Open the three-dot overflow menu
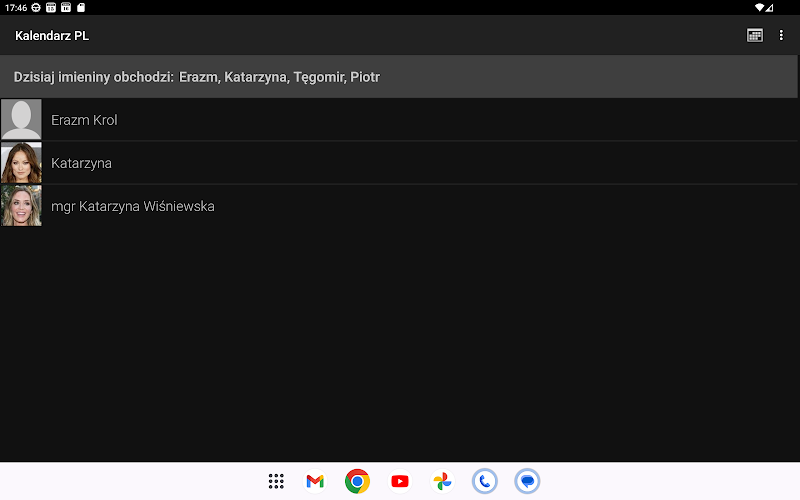Viewport: 800px width, 500px height. coord(781,35)
